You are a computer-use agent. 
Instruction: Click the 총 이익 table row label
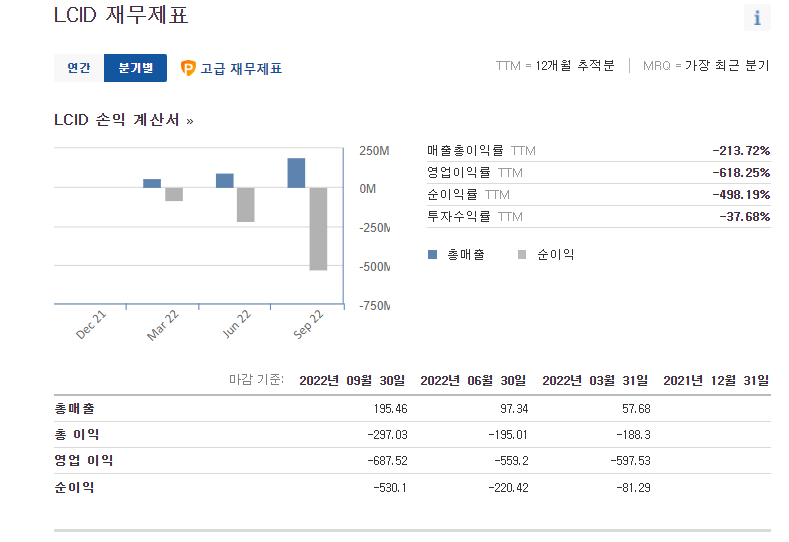(x=77, y=434)
